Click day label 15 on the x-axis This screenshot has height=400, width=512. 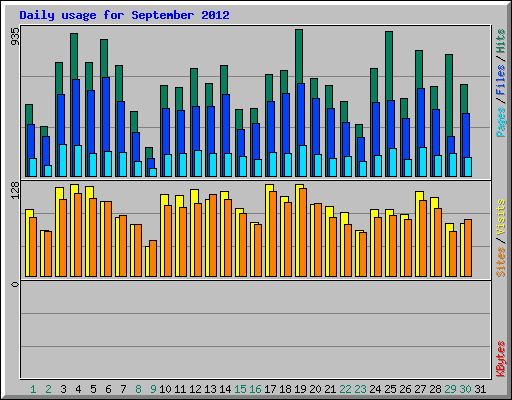coord(240,389)
